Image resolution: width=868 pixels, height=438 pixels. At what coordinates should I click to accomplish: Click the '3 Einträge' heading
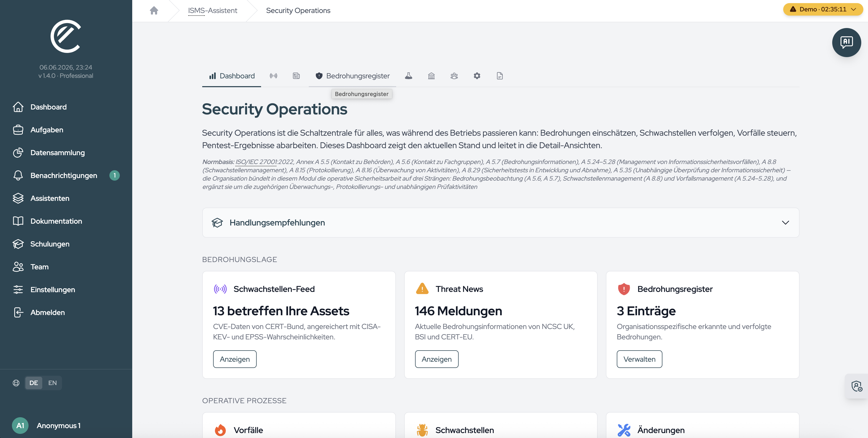click(646, 311)
